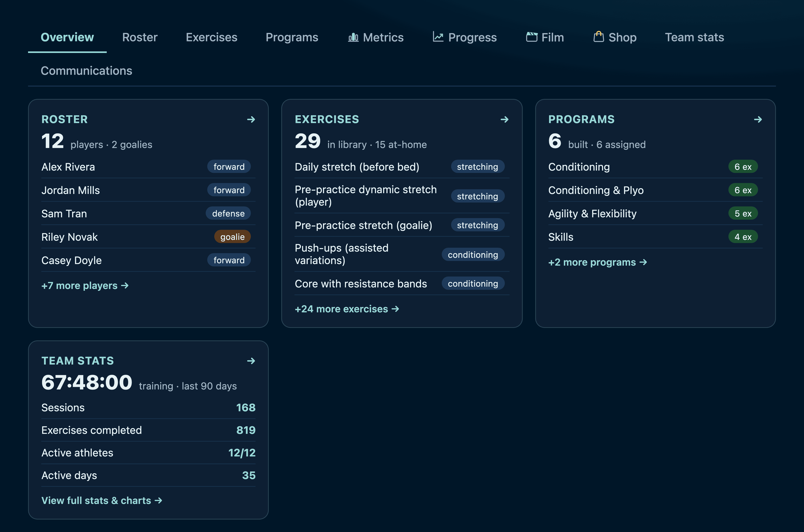Open the Programs card arrow
The width and height of the screenshot is (804, 532).
click(x=758, y=119)
